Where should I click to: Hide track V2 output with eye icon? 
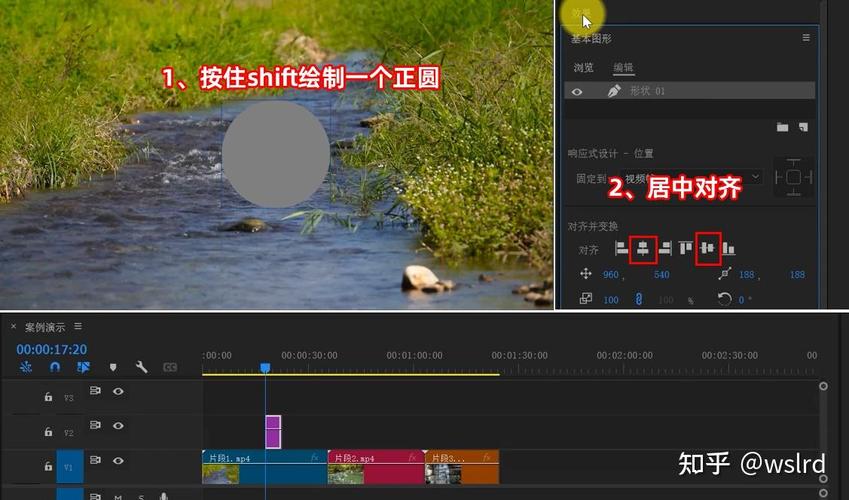point(118,426)
